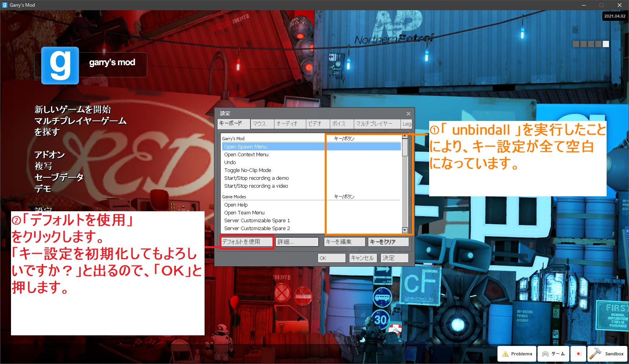Change language via the Japan flag icon
Viewport: 629px width, 364px height.
[x=578, y=354]
